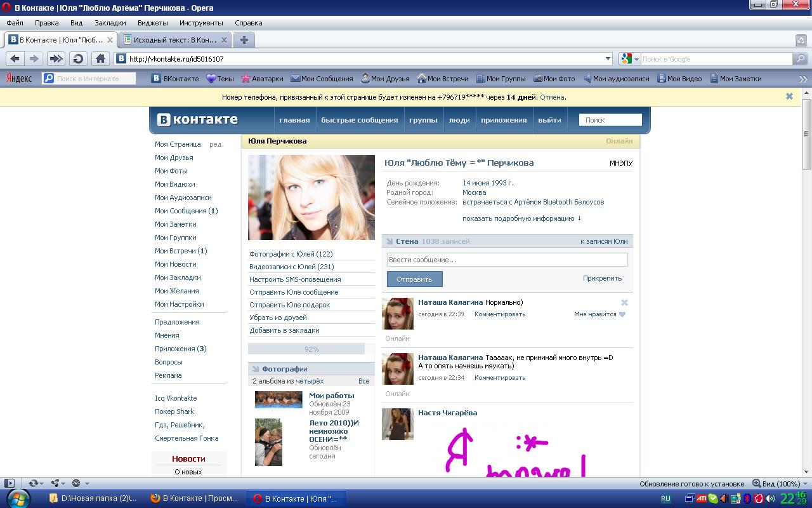This screenshot has width=812, height=508.
Task: Switch to Firefox 'В Контакте | Просм...' taskbar window
Action: (194, 498)
